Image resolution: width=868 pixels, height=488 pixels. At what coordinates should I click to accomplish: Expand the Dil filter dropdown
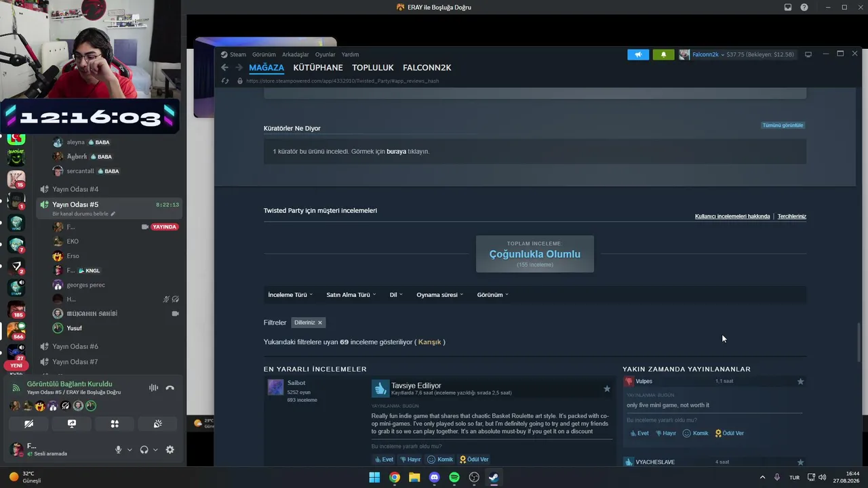click(396, 295)
